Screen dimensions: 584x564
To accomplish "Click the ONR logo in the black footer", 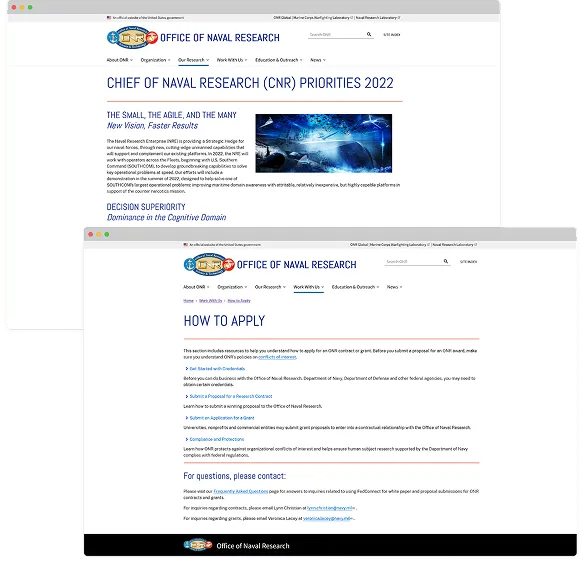I will click(198, 545).
